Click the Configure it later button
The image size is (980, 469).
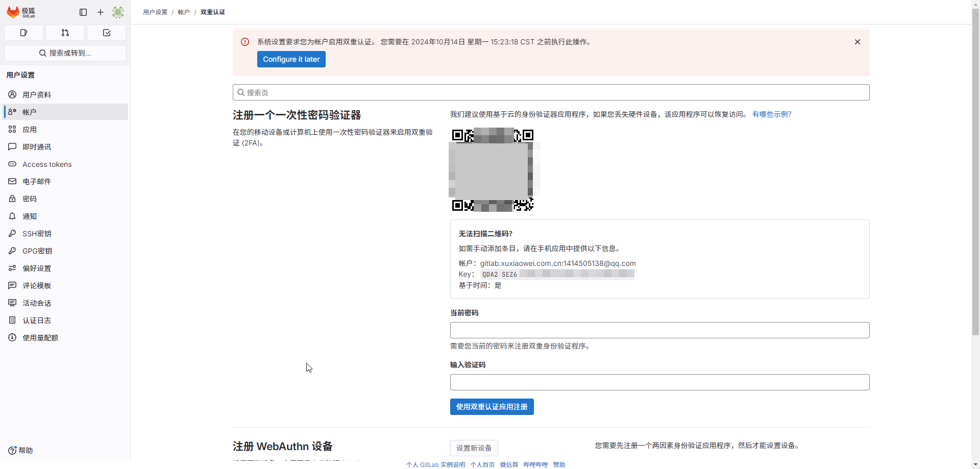pyautogui.click(x=291, y=59)
